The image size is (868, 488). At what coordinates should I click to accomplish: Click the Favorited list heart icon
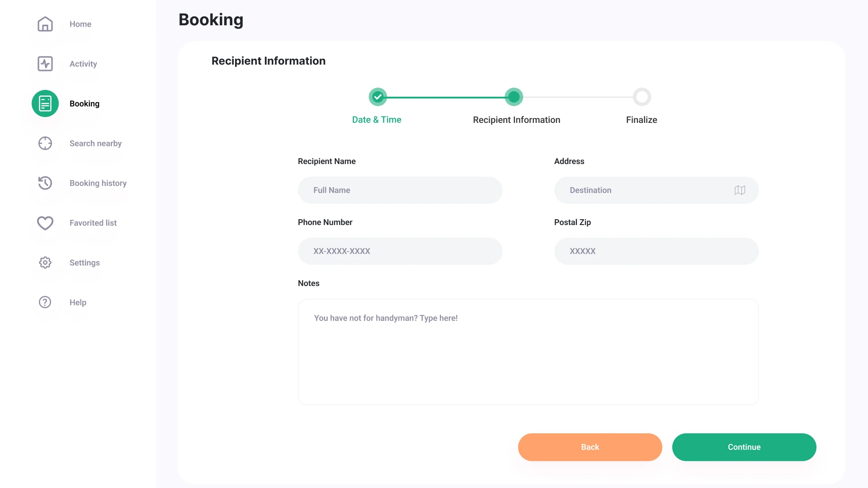click(x=45, y=223)
